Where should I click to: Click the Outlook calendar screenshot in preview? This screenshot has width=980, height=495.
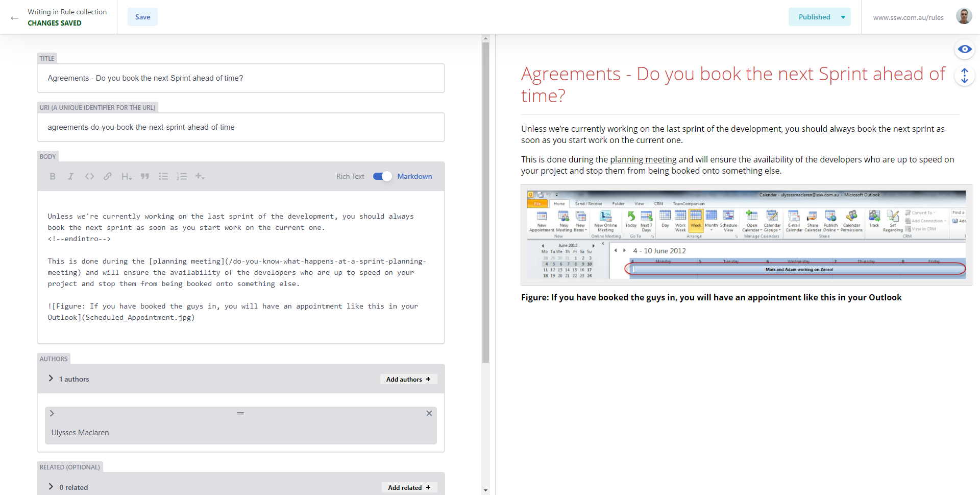coord(746,234)
